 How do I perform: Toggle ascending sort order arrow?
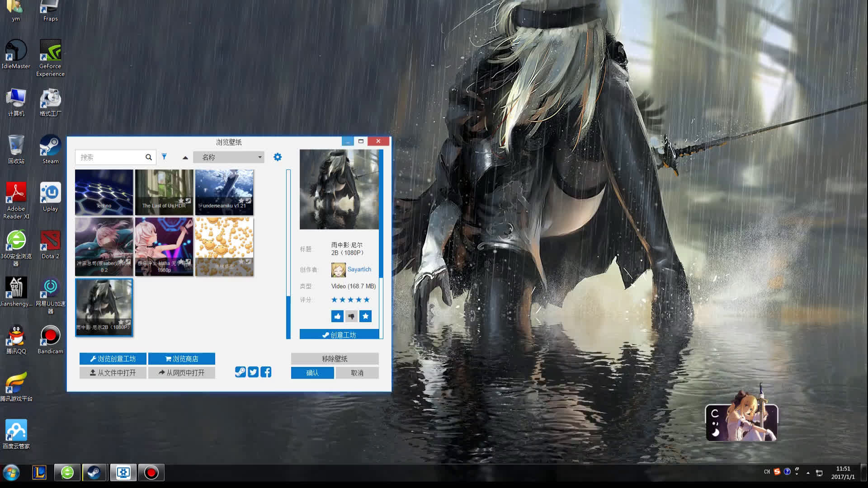185,158
